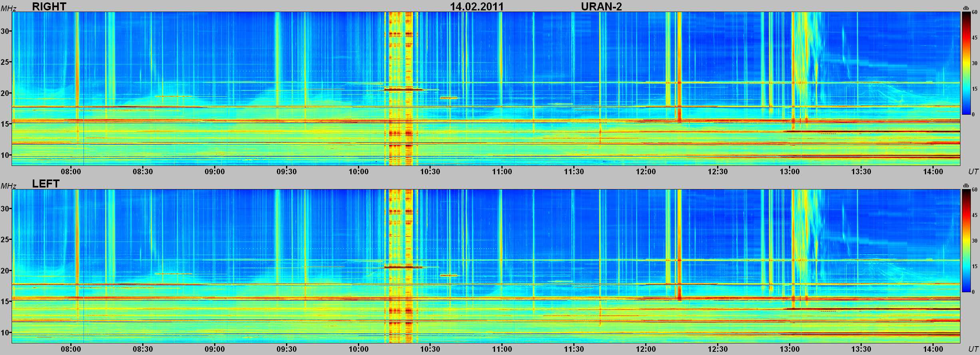
Task: Click the 60 dB value on the RIGHT colorbar
Action: (974, 12)
